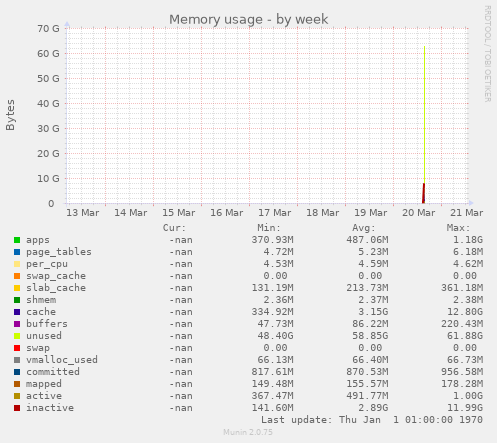
Task: Select the swap_cache legend label
Action: [x=56, y=276]
